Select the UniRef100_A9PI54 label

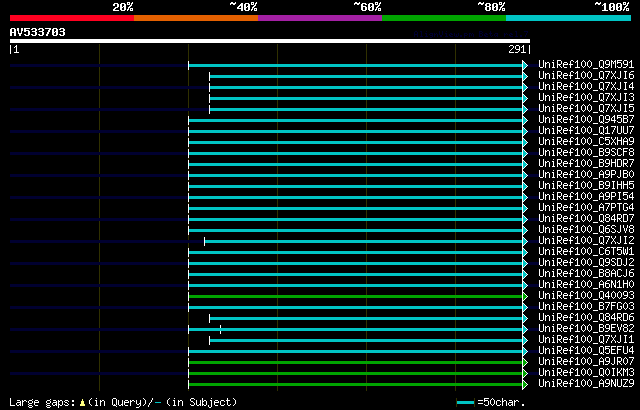[x=586, y=197]
